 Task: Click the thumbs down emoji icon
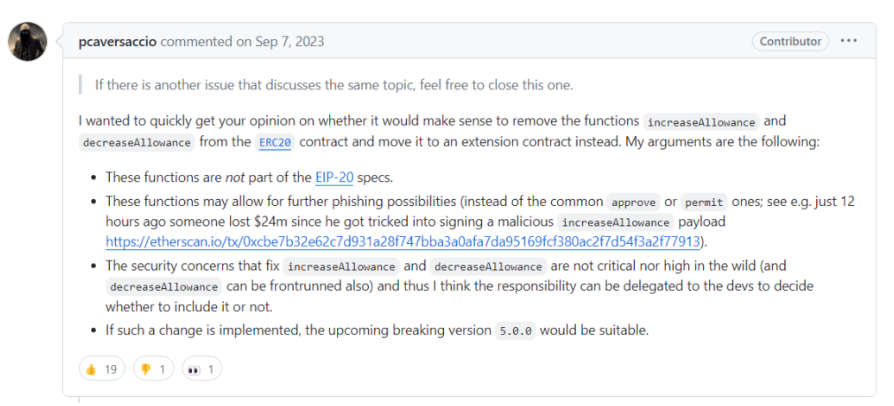click(x=145, y=370)
